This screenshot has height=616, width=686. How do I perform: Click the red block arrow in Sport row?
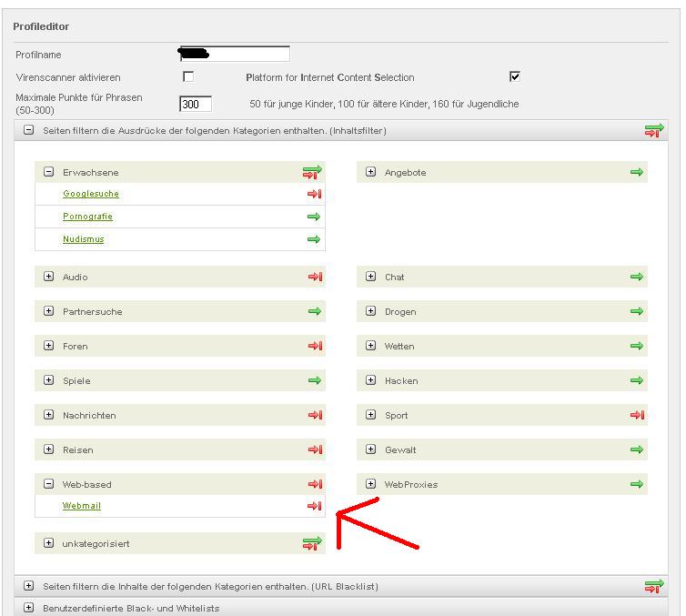pyautogui.click(x=637, y=415)
